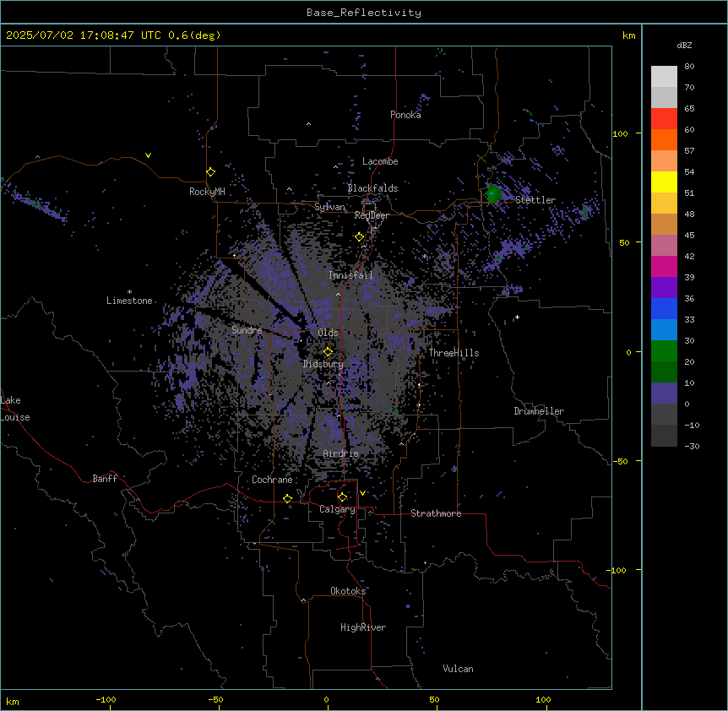Screen dimensions: 728x711
Task: Click the Limestone label
Action: 129,301
